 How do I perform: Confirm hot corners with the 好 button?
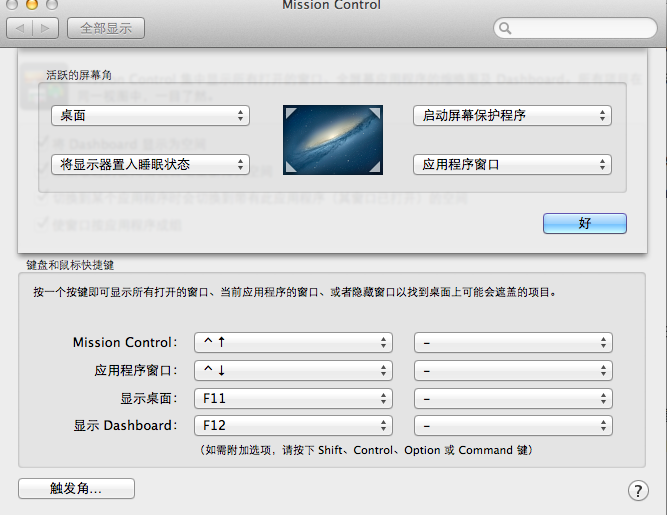pyautogui.click(x=585, y=223)
